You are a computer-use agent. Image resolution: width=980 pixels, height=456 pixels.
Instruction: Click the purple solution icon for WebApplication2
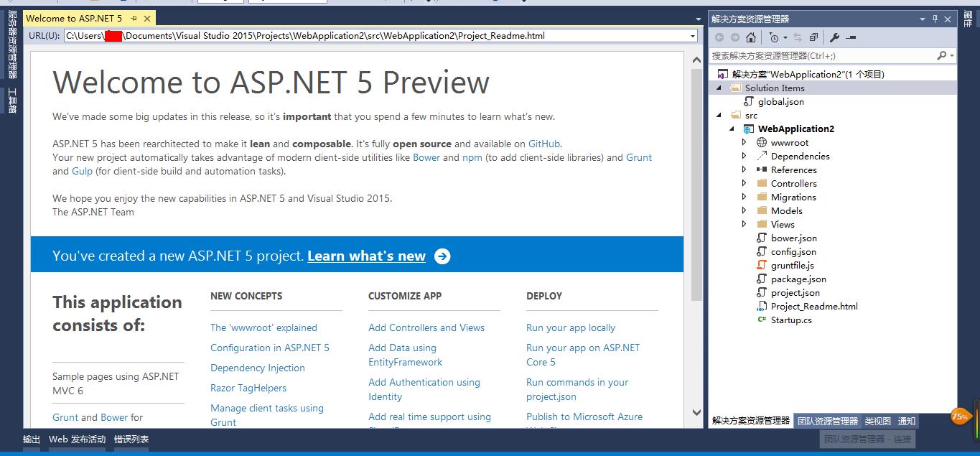tap(723, 74)
